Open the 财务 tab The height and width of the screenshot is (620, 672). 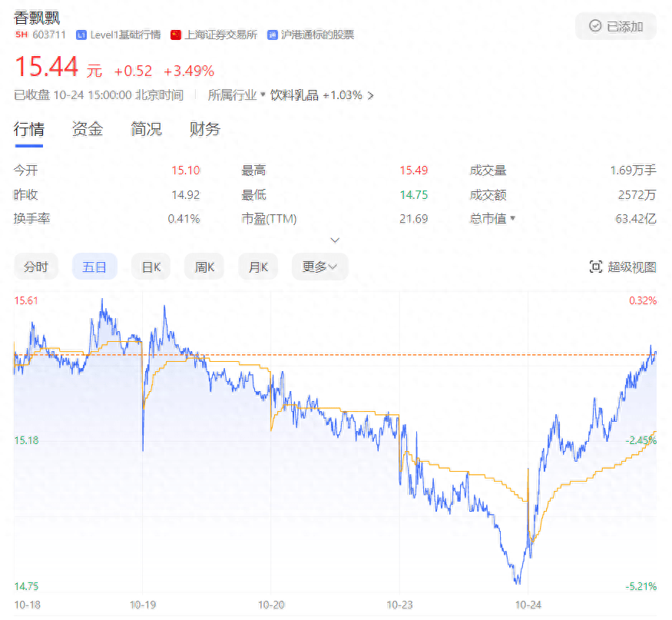205,129
